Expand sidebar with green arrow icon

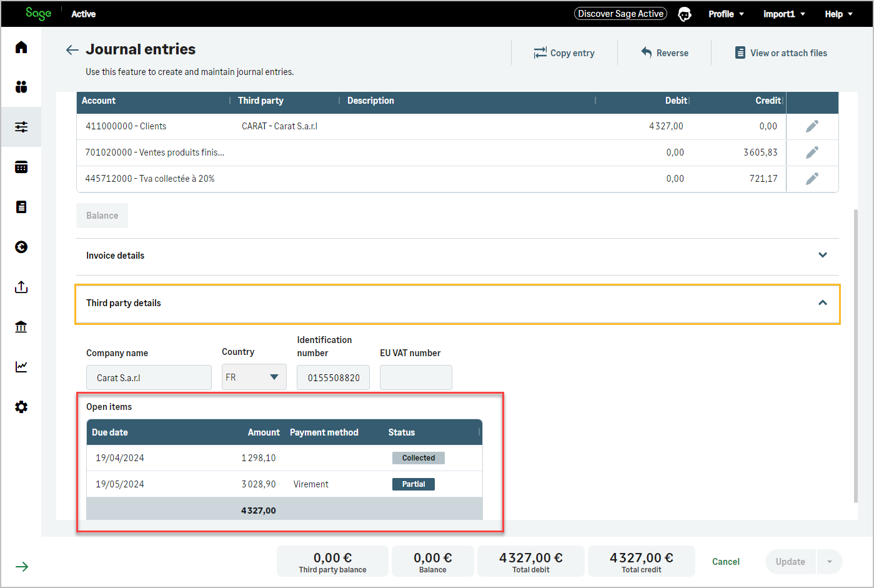(22, 567)
